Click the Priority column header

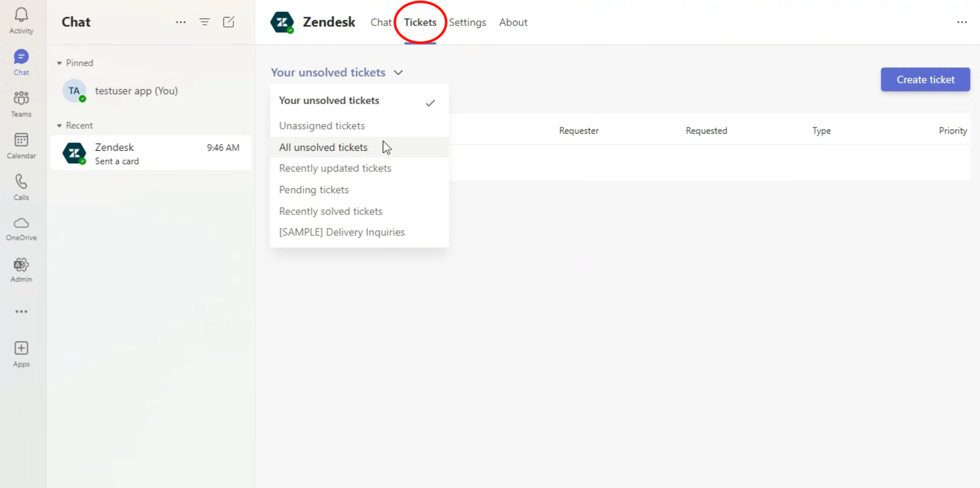pos(953,131)
